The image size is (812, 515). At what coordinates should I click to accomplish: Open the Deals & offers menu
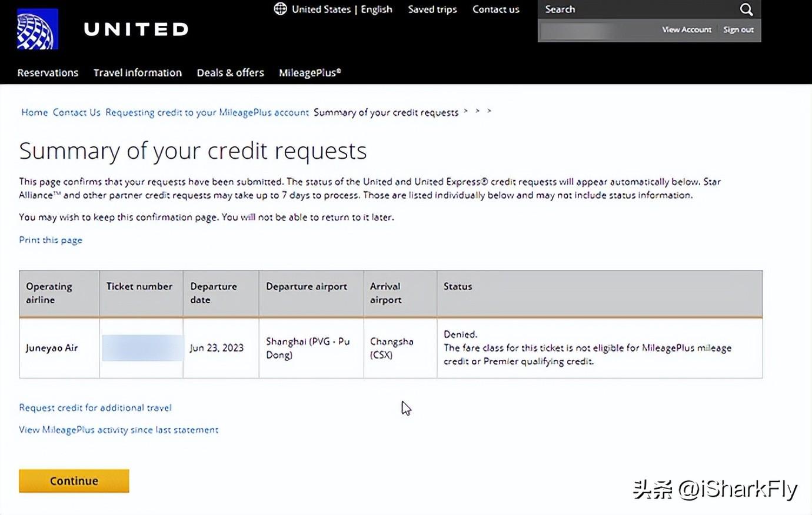(x=230, y=73)
